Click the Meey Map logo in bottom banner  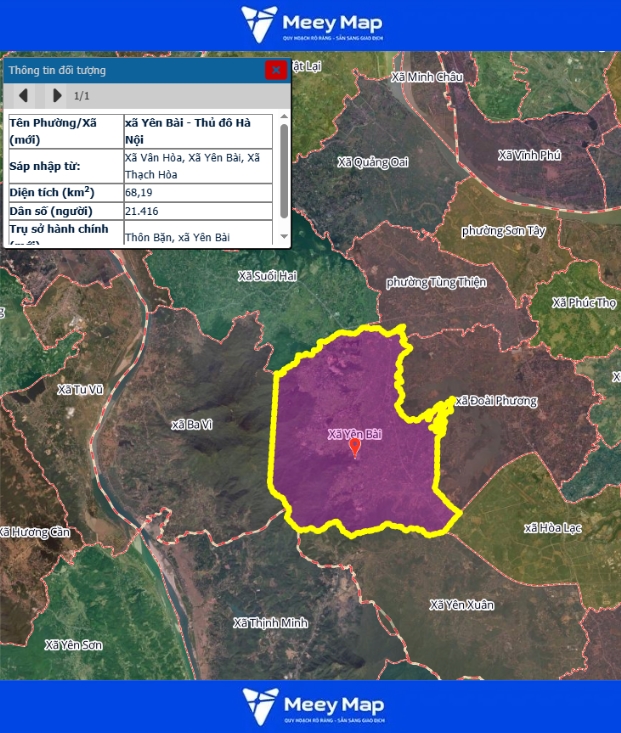[x=311, y=706]
